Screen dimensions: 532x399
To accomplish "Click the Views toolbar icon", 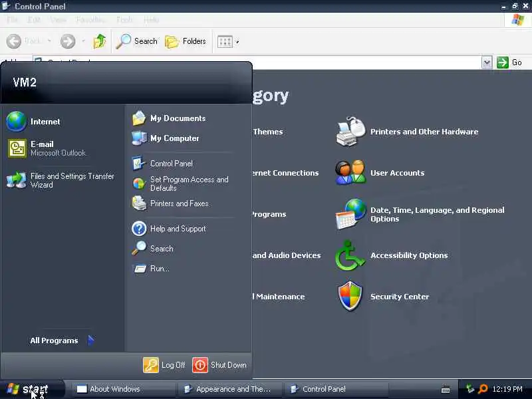I will pyautogui.click(x=225, y=42).
